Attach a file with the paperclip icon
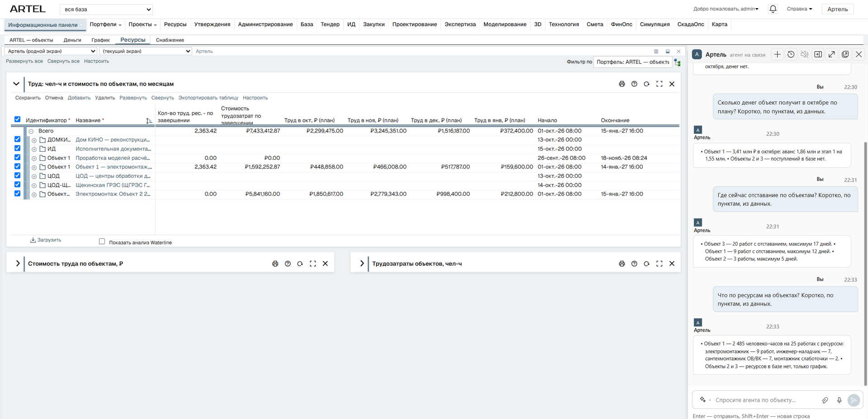The width and height of the screenshot is (868, 419). tap(825, 400)
